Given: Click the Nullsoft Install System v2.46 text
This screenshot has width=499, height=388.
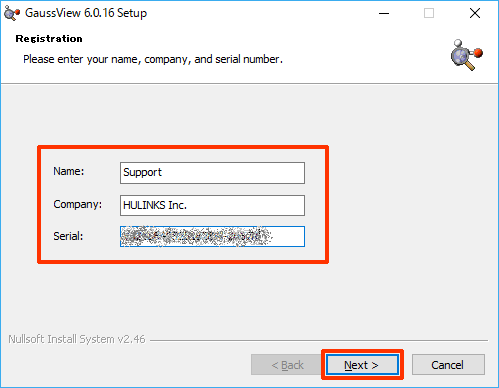Looking at the screenshot, I should pyautogui.click(x=77, y=339).
